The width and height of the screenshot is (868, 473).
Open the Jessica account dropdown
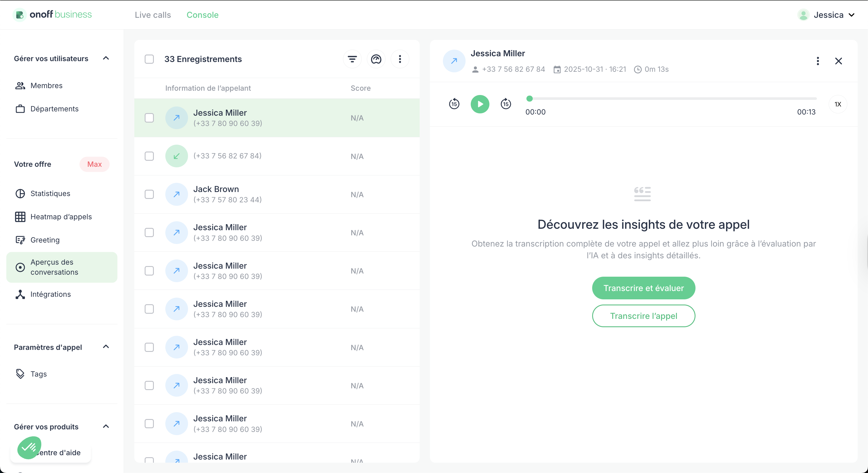click(827, 15)
